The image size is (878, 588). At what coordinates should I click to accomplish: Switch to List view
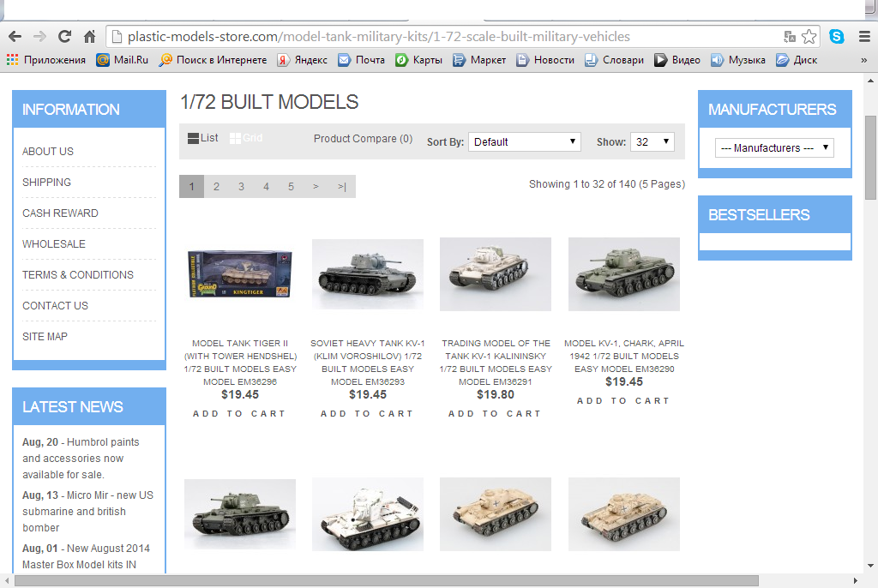tap(203, 138)
